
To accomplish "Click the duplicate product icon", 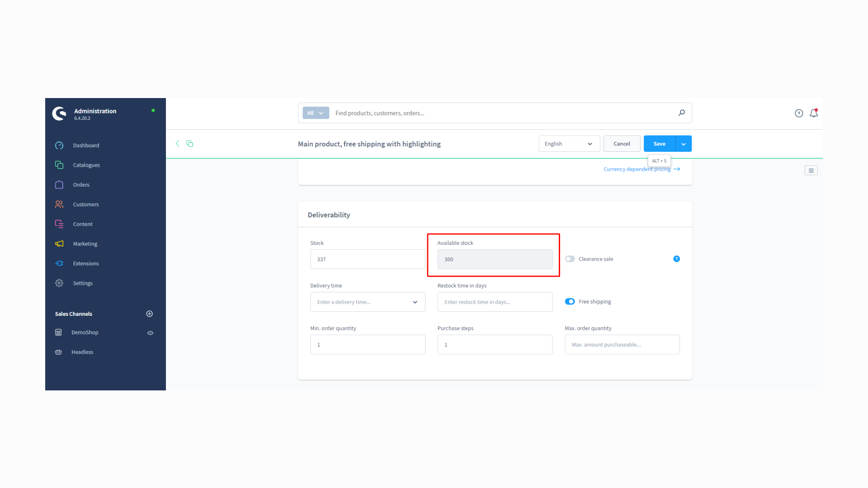I will coord(190,144).
